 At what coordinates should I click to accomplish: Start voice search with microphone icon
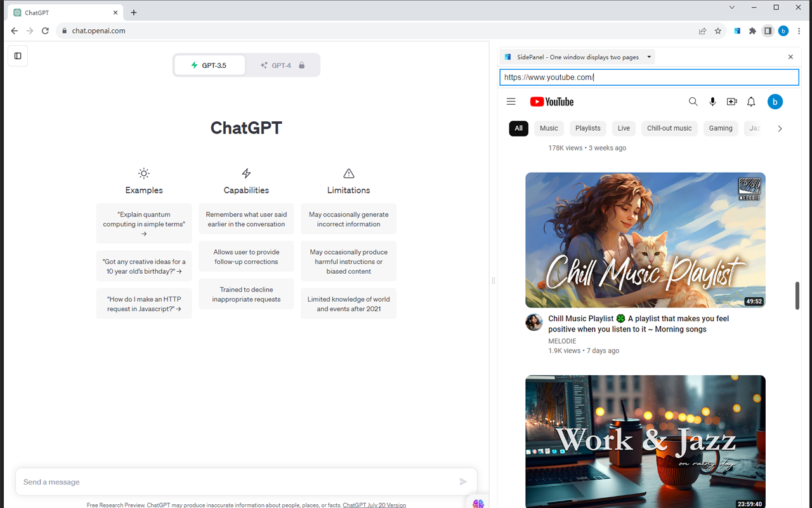(x=712, y=102)
